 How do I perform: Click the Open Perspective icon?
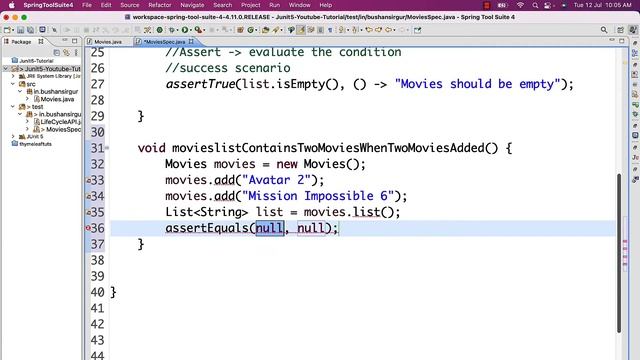pyautogui.click(x=620, y=30)
